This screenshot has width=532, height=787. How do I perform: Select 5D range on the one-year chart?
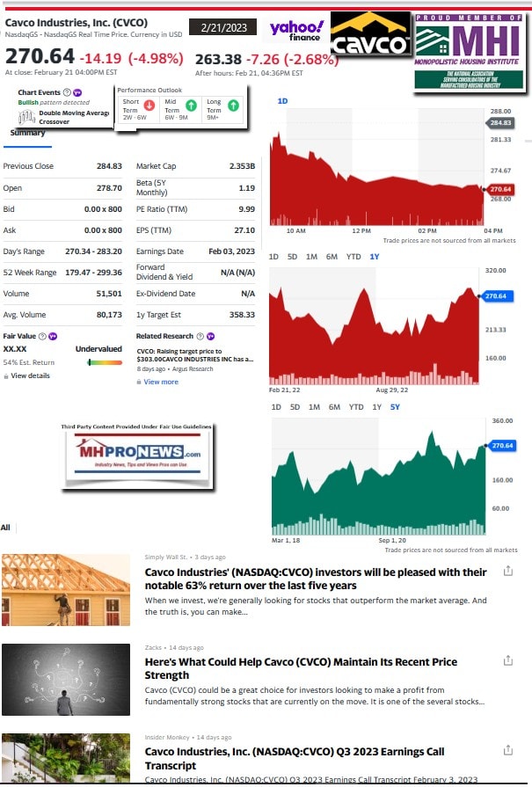point(292,257)
